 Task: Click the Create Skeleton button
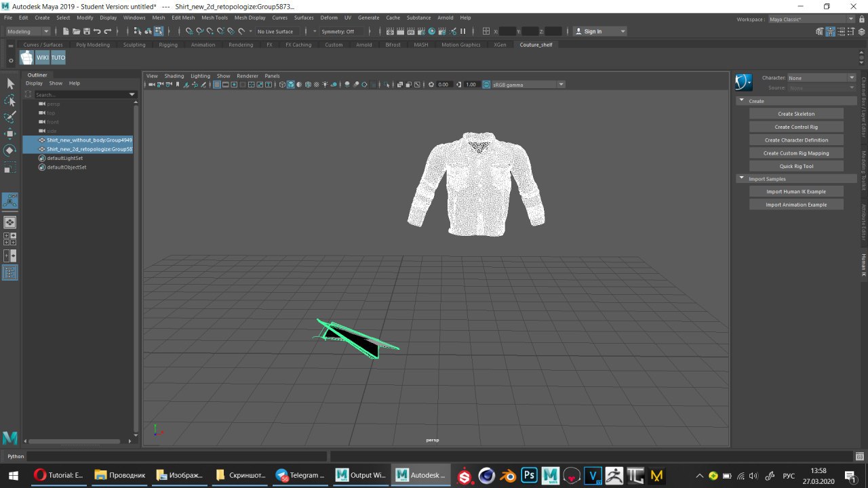click(x=796, y=114)
